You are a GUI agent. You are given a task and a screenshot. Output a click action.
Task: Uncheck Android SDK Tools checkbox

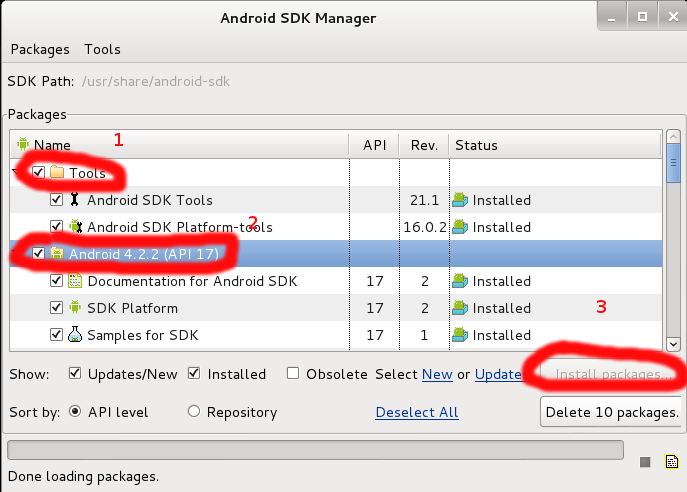pos(56,199)
